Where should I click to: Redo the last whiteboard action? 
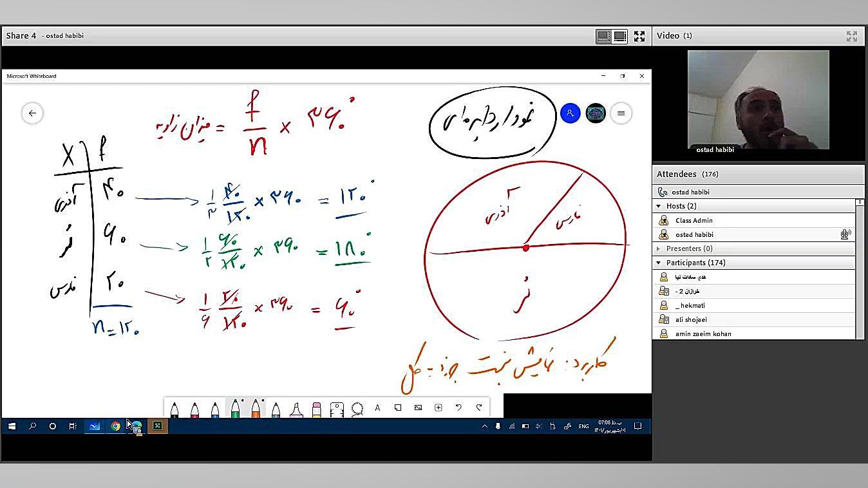pos(479,408)
